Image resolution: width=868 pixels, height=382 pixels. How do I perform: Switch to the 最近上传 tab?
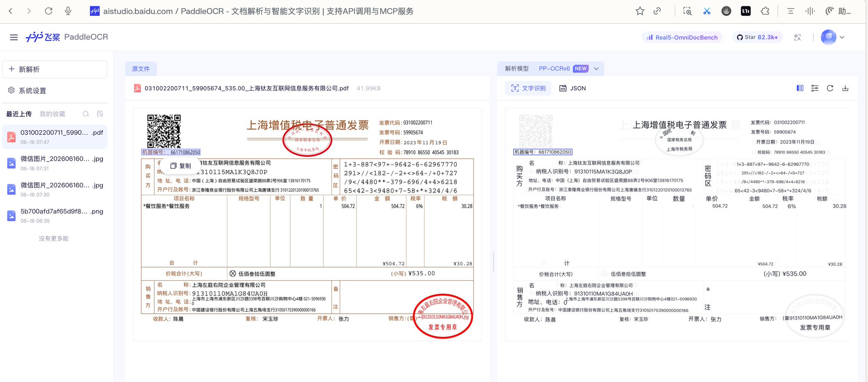pyautogui.click(x=19, y=114)
